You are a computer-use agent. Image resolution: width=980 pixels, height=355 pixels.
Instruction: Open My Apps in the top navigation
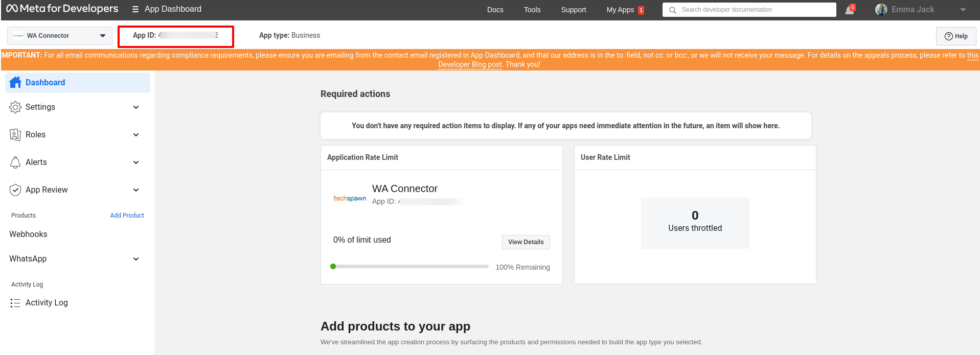click(x=620, y=10)
